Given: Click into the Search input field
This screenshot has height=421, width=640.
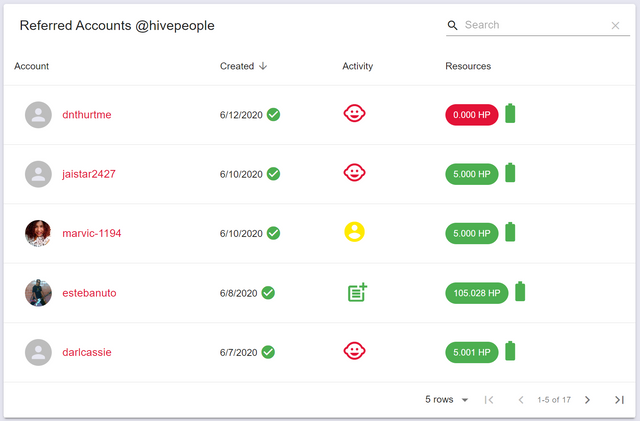Looking at the screenshot, I should point(533,25).
